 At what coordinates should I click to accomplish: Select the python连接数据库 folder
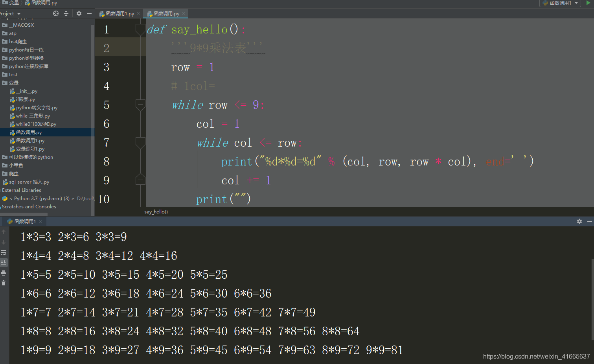[26, 66]
